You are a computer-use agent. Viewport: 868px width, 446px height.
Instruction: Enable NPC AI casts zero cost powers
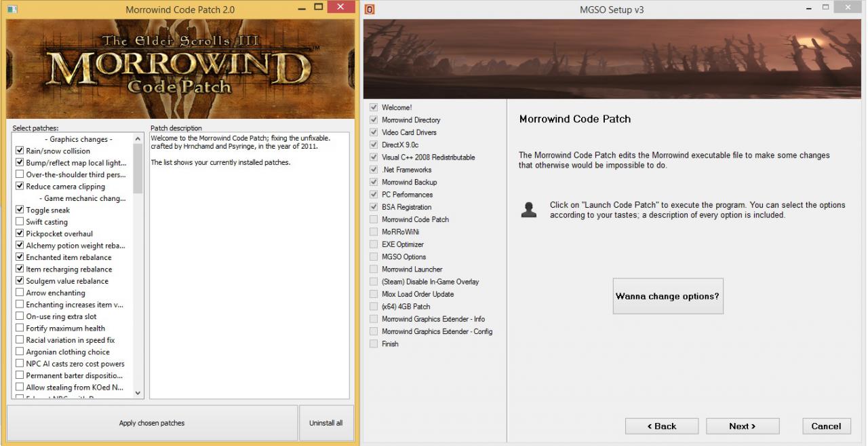coord(20,363)
